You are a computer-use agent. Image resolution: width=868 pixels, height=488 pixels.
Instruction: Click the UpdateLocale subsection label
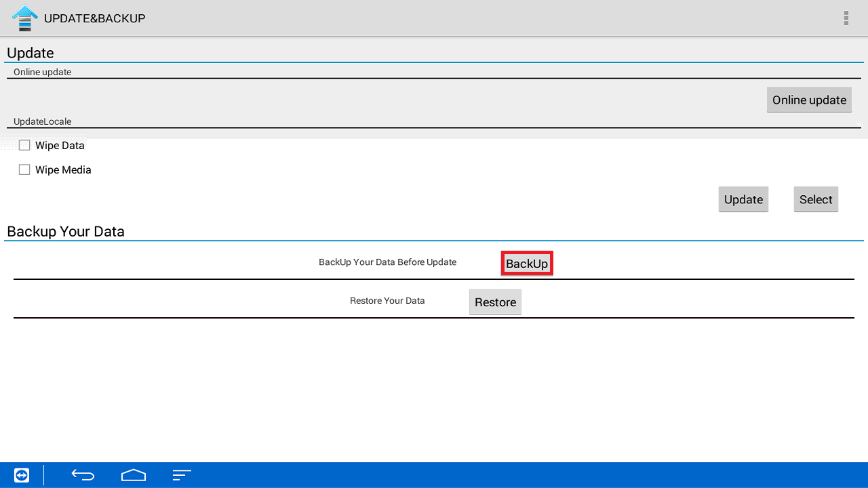coord(42,122)
